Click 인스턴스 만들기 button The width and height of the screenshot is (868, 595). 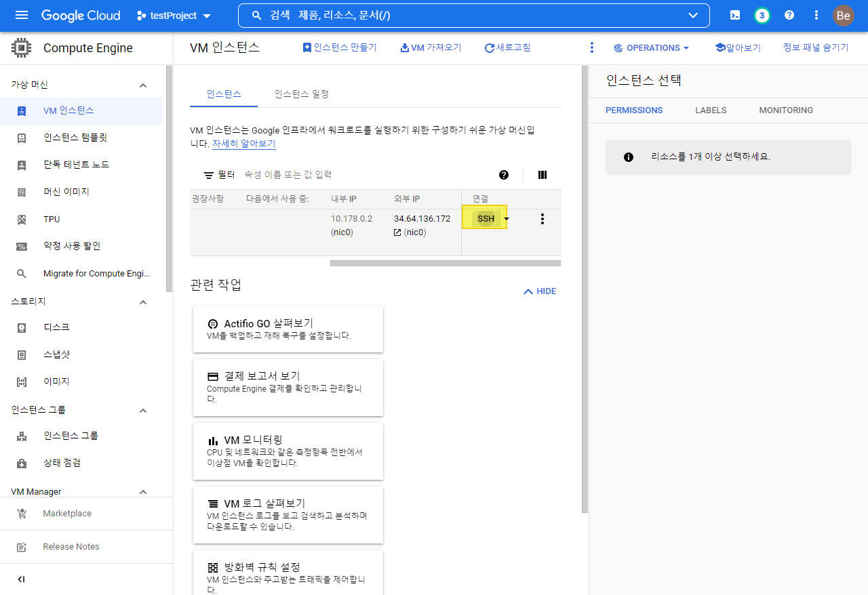click(340, 47)
